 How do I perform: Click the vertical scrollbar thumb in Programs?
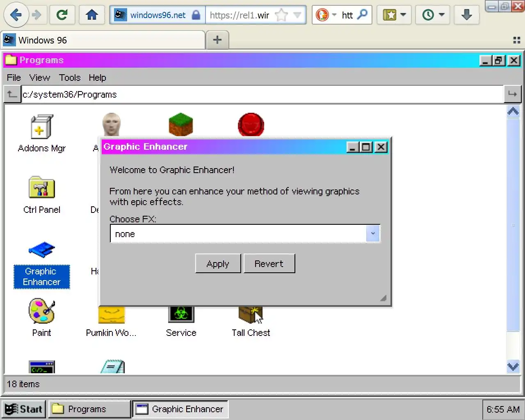coord(513,225)
